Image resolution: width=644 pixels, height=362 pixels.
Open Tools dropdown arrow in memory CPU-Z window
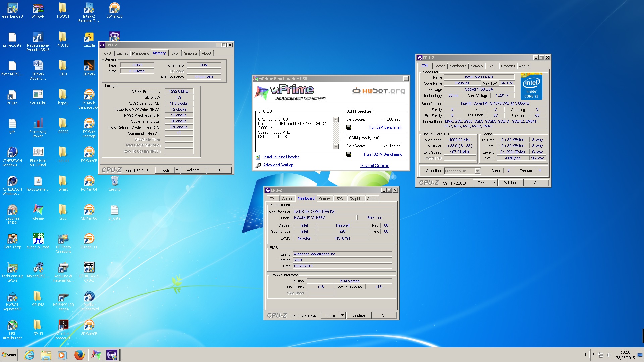point(177,170)
